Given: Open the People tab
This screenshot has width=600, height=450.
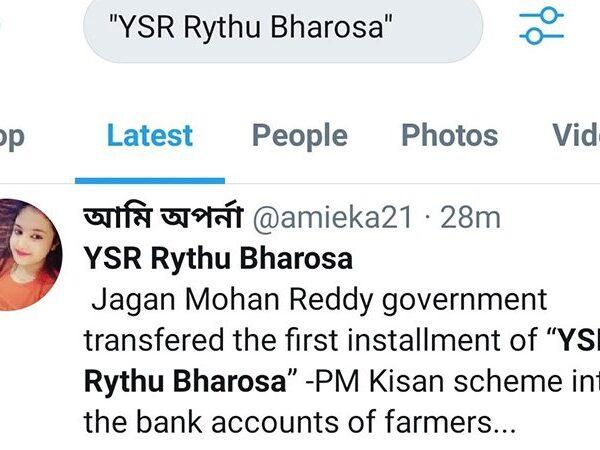Looking at the screenshot, I should (x=300, y=136).
